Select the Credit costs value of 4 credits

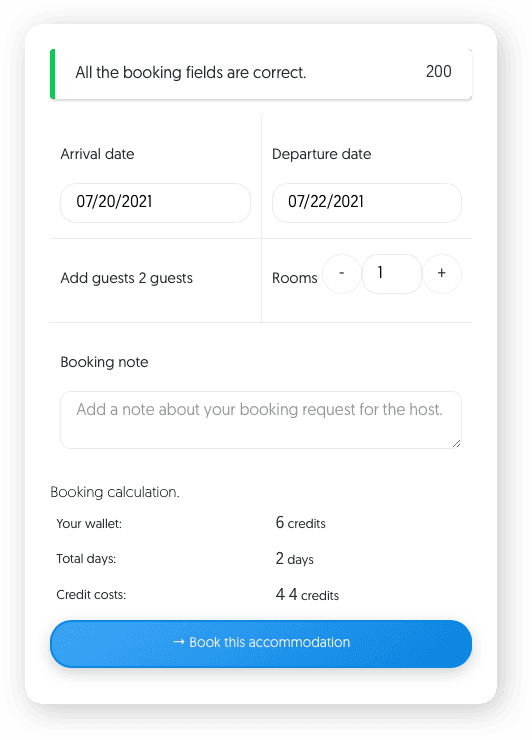point(307,595)
